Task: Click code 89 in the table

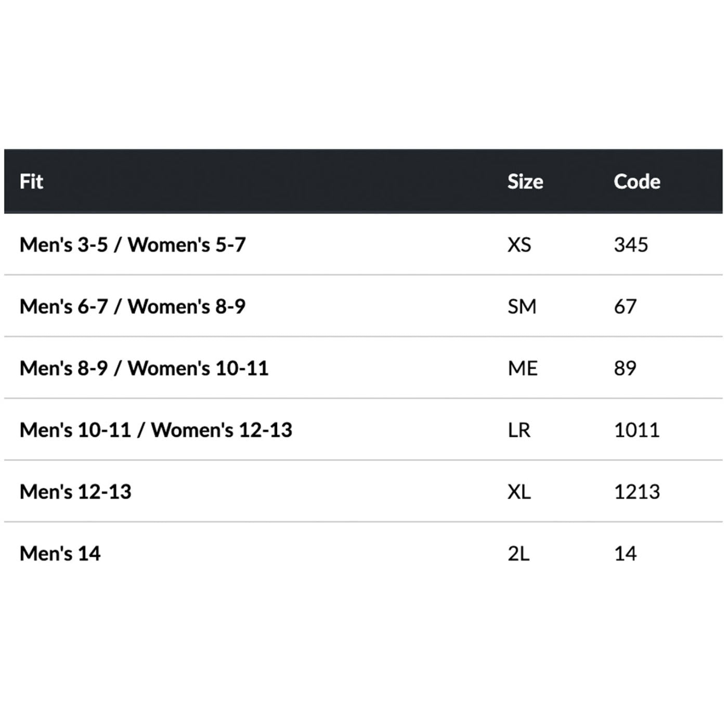Action: point(625,369)
